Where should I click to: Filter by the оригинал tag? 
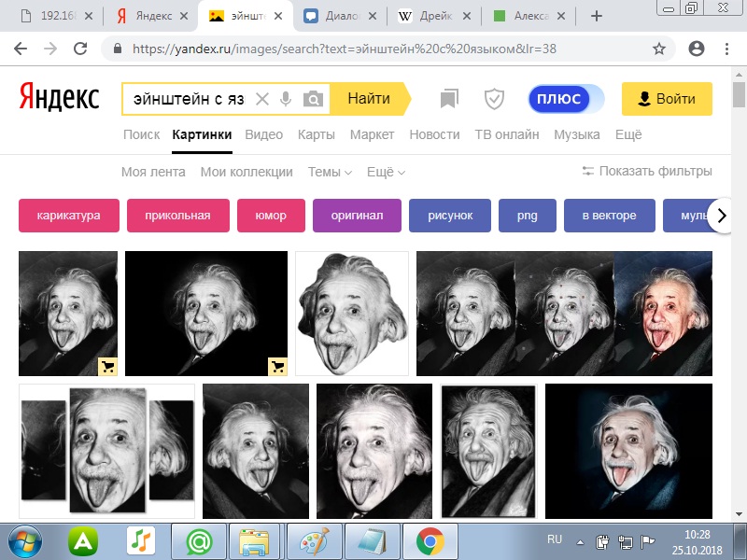[357, 216]
